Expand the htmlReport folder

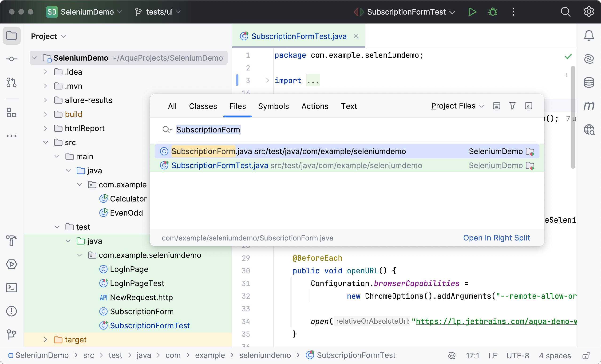[45, 128]
